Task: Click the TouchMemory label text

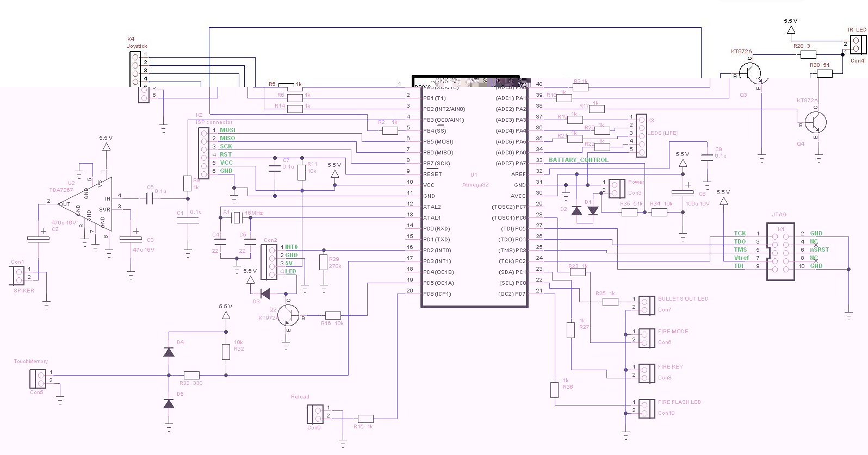Action: pyautogui.click(x=31, y=361)
